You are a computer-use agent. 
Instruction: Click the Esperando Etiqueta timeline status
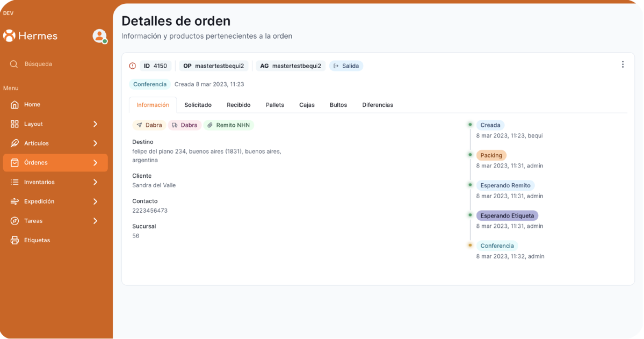[507, 215]
